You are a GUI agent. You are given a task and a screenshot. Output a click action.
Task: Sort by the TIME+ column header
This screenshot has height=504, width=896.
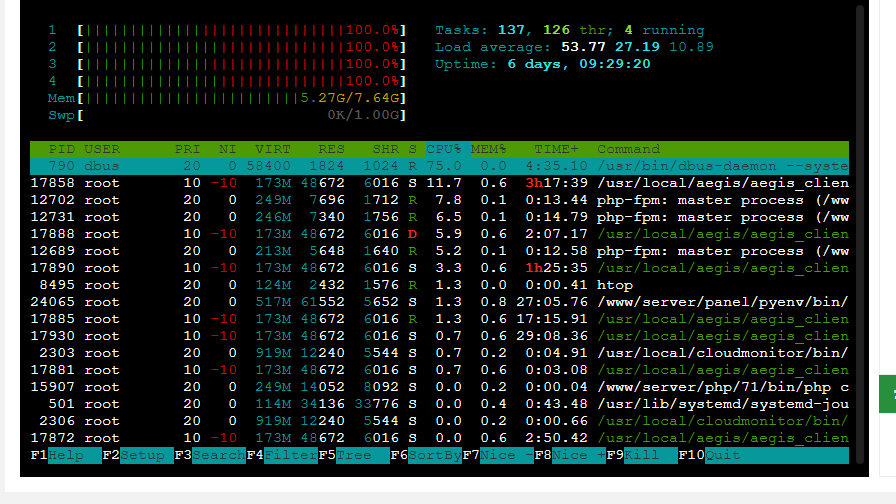coord(556,149)
